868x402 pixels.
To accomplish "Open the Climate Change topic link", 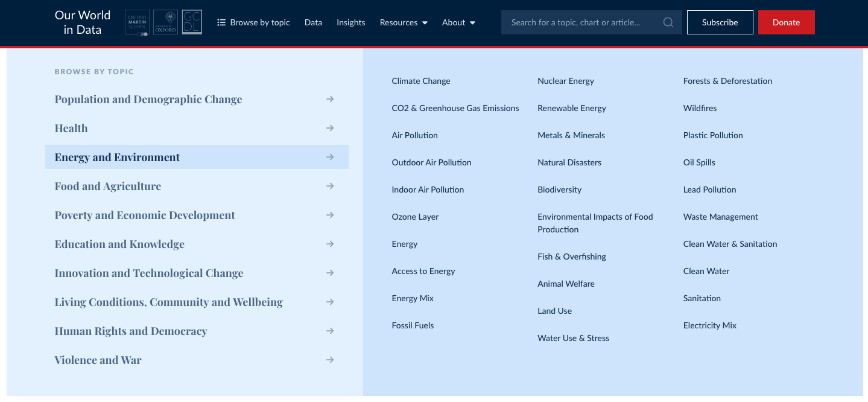I will [x=420, y=81].
